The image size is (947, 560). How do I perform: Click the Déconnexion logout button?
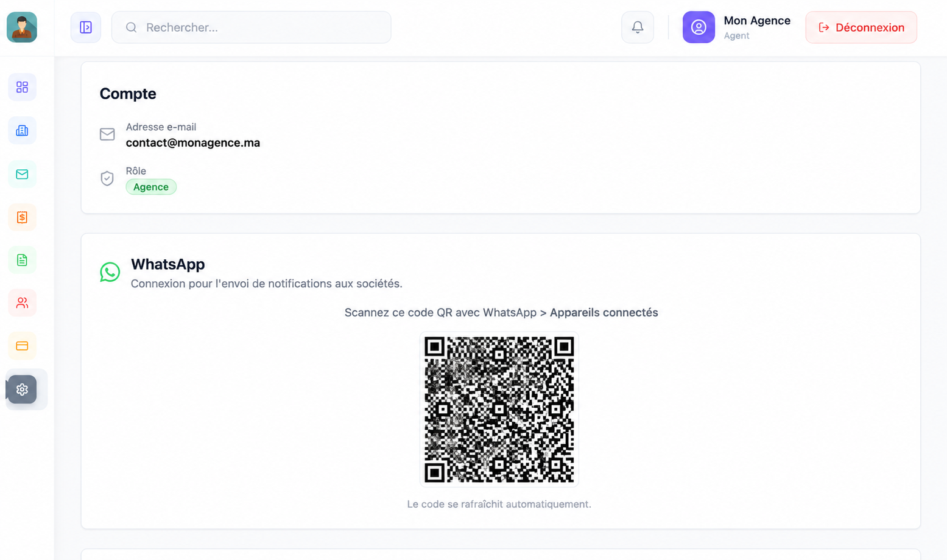coord(861,27)
